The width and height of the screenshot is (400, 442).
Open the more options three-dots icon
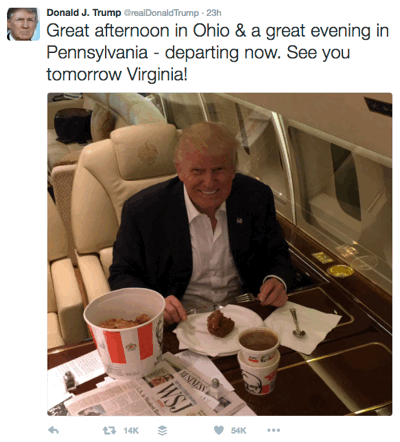(x=273, y=430)
